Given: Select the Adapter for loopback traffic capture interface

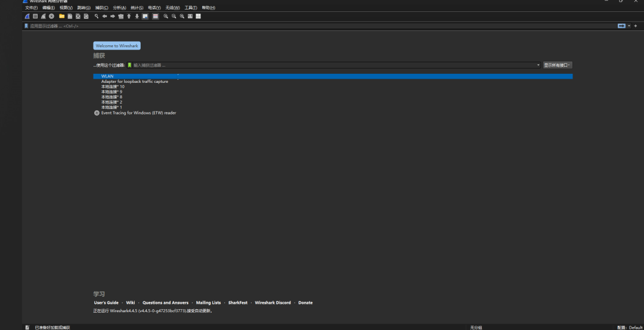Looking at the screenshot, I should (134, 82).
